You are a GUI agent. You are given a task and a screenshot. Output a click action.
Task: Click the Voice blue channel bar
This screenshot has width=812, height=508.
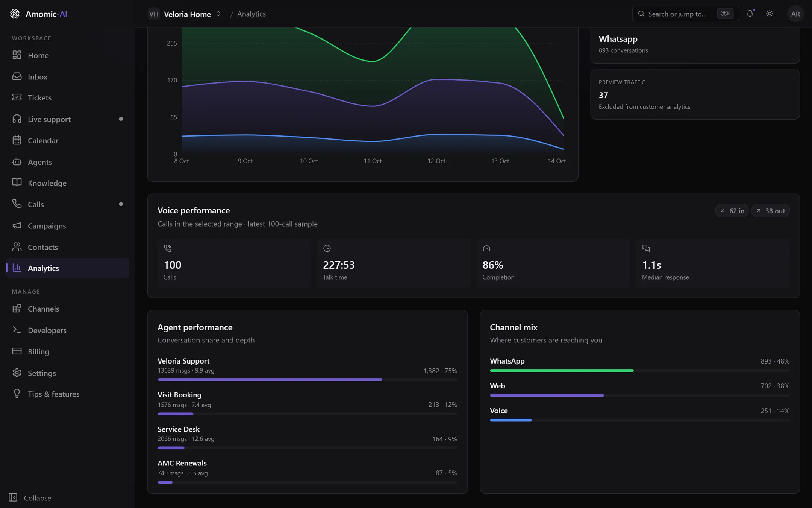pos(511,420)
